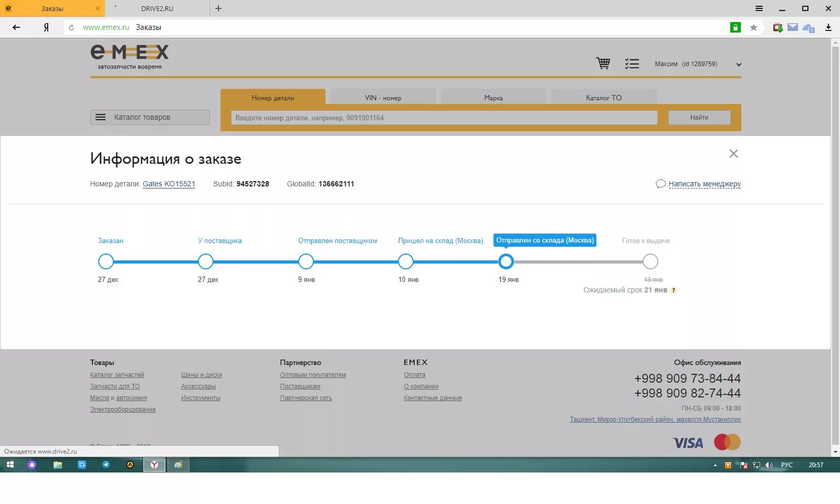840x504 pixels.
Task: Show hidden system tray icons
Action: tap(715, 465)
